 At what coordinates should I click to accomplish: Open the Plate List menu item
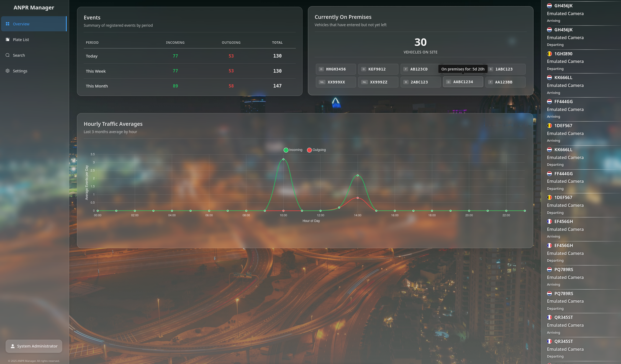click(21, 39)
